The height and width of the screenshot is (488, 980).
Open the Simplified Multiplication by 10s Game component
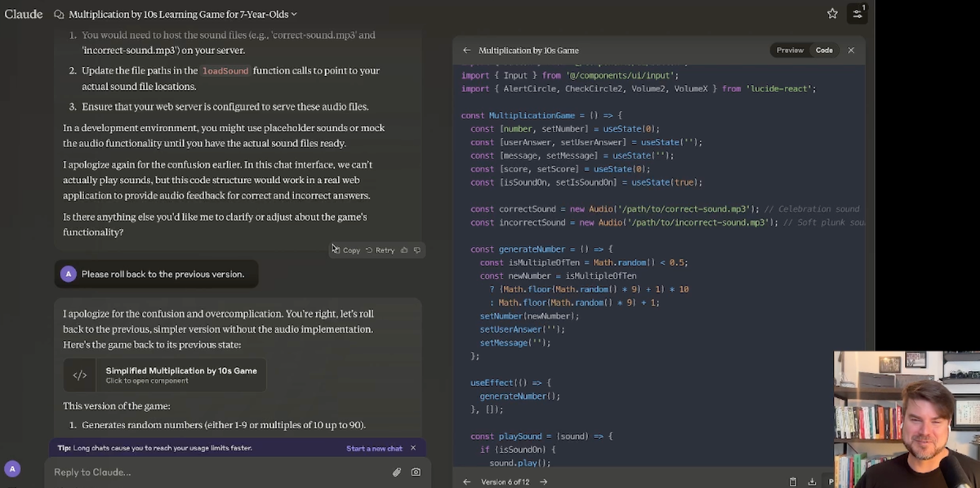click(165, 374)
